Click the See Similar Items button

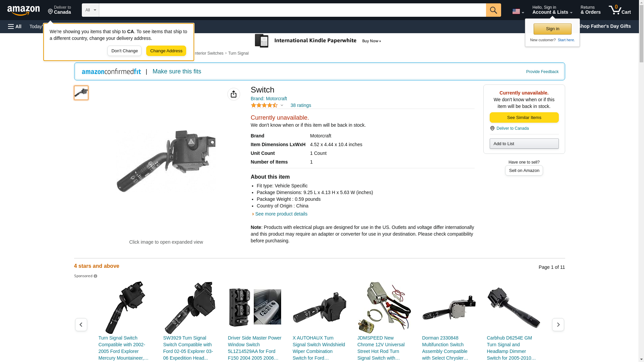click(x=524, y=117)
